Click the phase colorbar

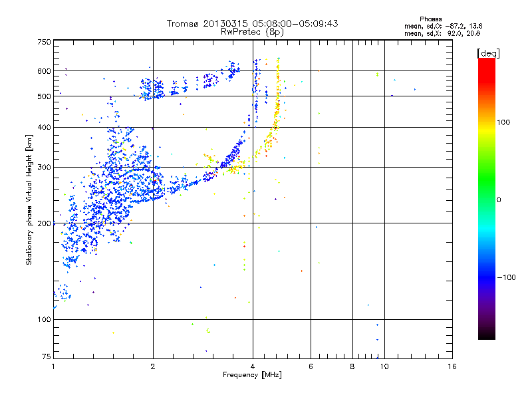487,198
